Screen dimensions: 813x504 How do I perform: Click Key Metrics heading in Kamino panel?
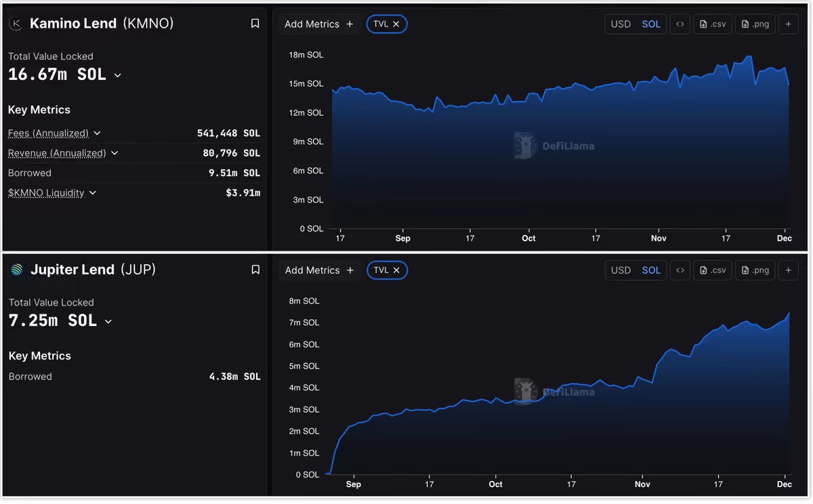click(39, 110)
